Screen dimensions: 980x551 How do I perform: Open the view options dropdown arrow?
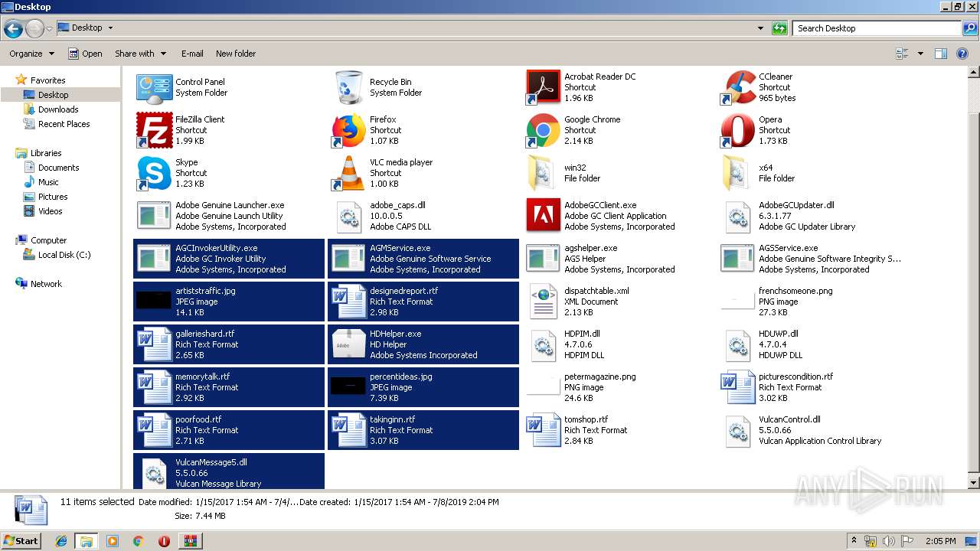point(920,54)
